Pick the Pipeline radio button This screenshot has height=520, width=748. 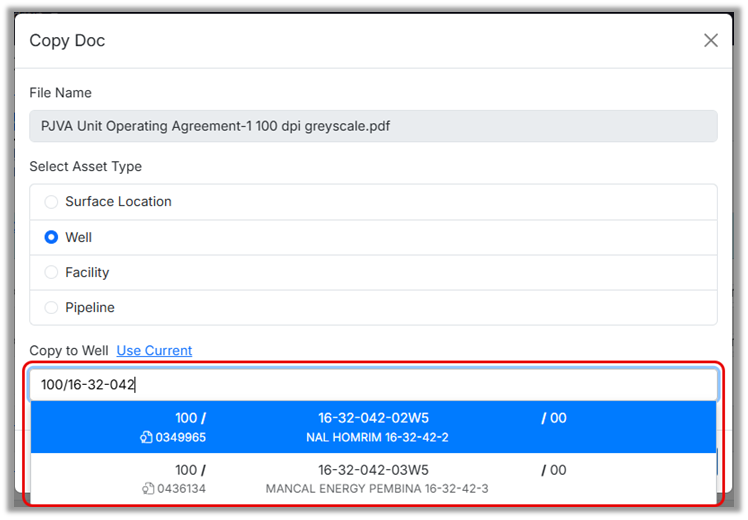pos(51,308)
